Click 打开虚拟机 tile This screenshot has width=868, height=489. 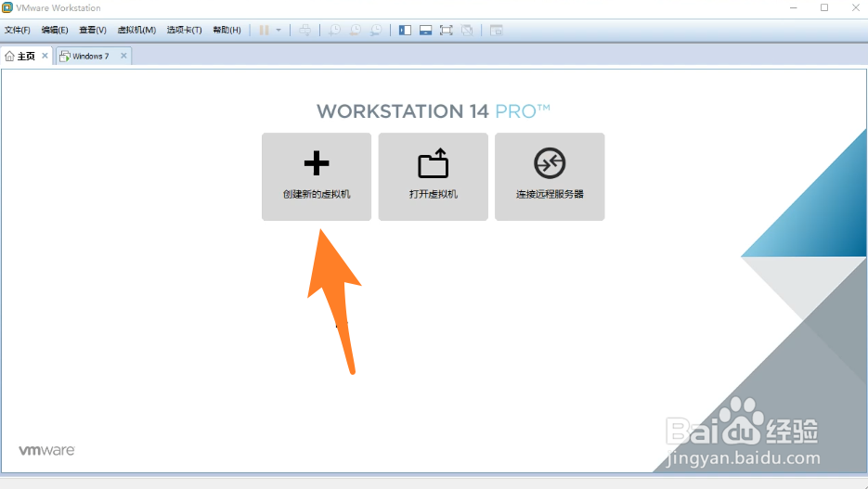coord(434,176)
